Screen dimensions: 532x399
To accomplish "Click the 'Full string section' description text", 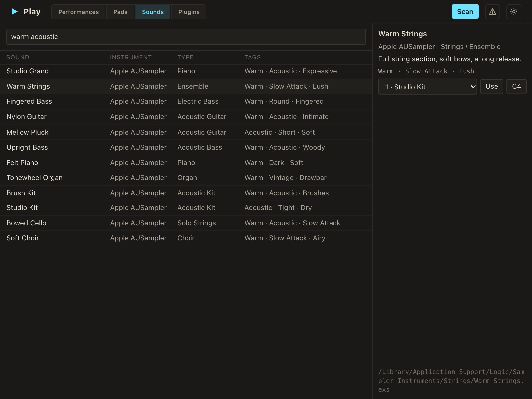I will 450,59.
